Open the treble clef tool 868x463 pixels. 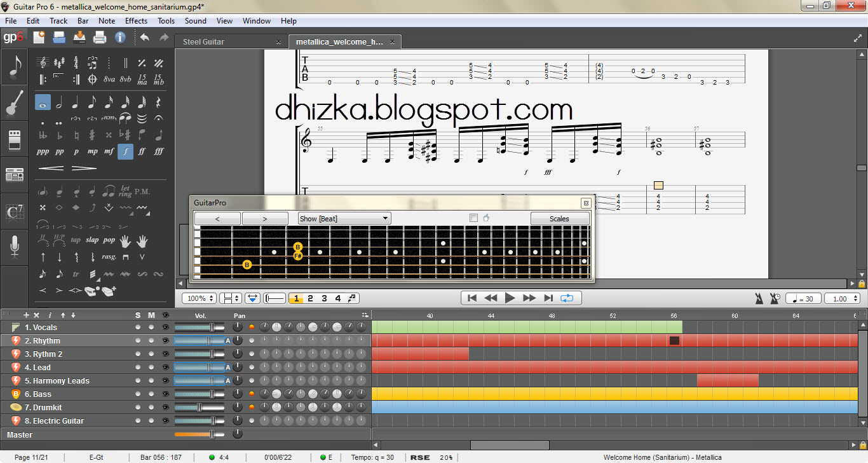(x=43, y=63)
